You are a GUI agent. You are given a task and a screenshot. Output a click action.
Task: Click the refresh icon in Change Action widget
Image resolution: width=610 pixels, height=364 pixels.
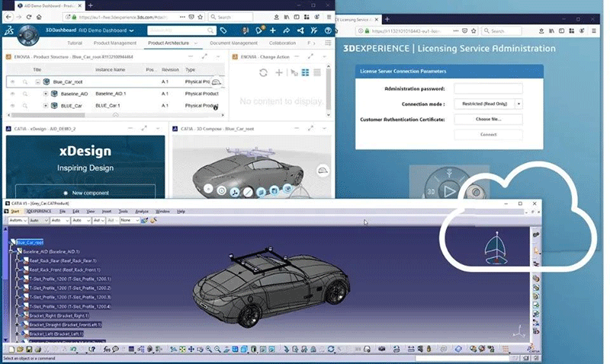coord(263,72)
